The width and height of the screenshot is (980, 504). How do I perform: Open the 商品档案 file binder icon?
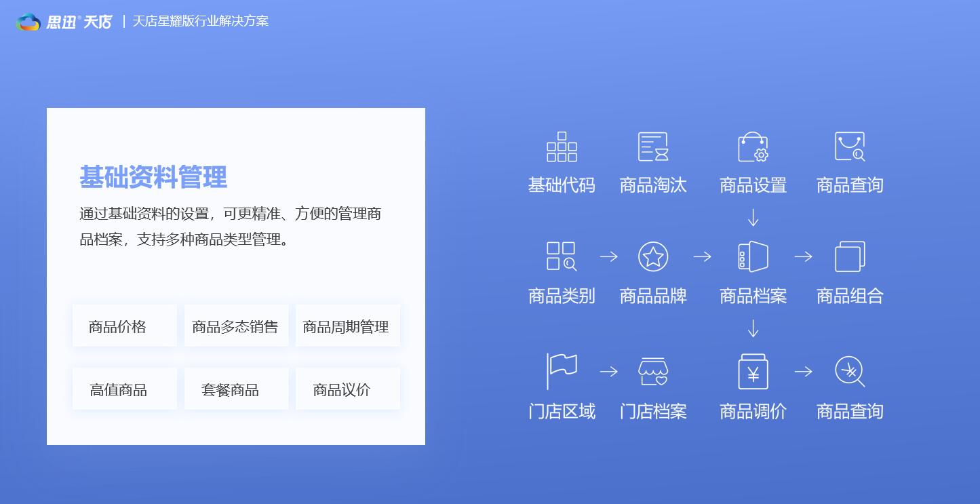753,256
